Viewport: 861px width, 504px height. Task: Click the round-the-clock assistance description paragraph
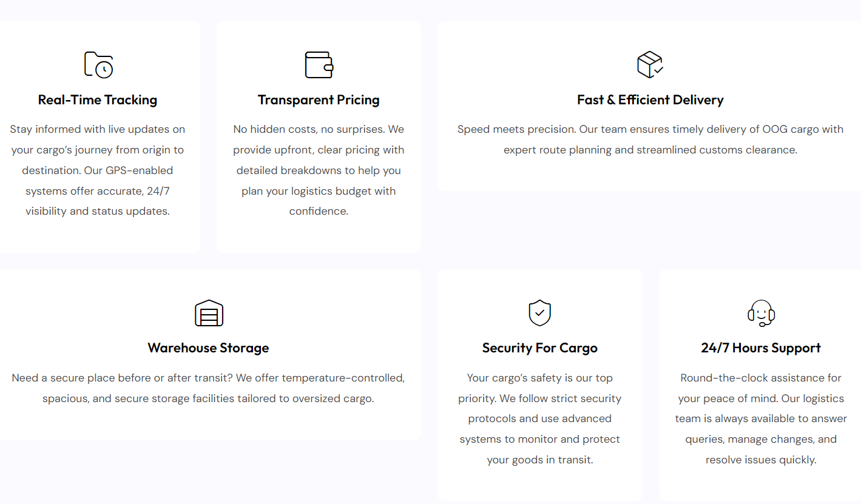[761, 418]
